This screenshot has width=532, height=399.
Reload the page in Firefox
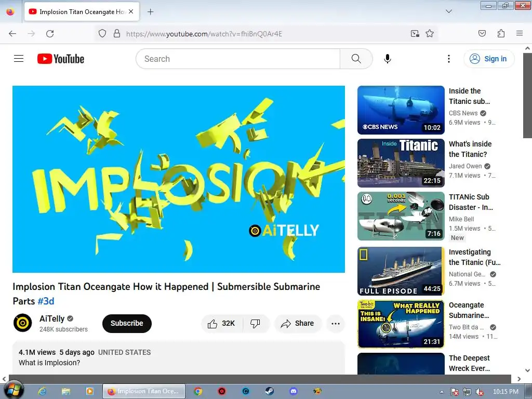tap(50, 33)
